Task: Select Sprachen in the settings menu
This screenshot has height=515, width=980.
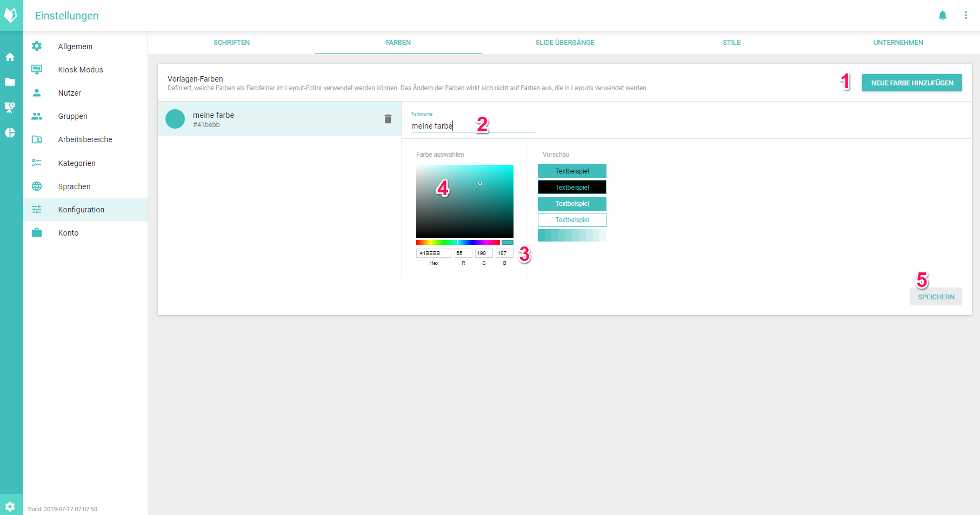Action: coord(74,186)
